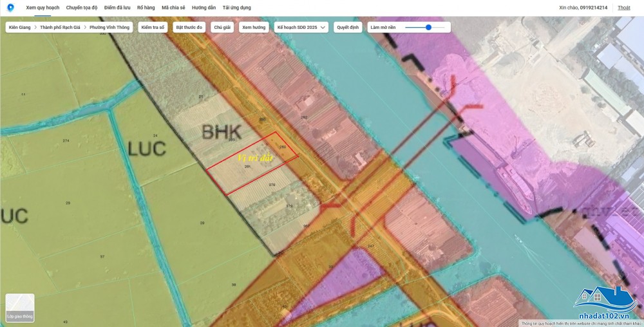Click parcel number 274 on map
The width and height of the screenshot is (644, 327).
(x=66, y=141)
